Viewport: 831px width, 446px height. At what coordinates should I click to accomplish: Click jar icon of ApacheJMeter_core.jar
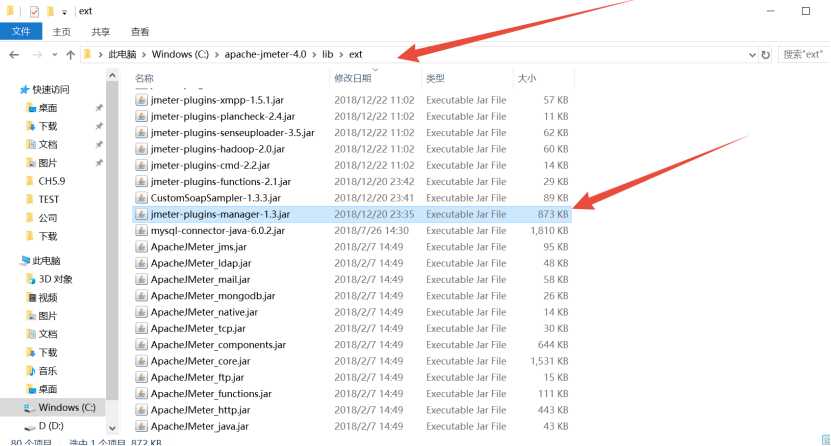point(141,361)
